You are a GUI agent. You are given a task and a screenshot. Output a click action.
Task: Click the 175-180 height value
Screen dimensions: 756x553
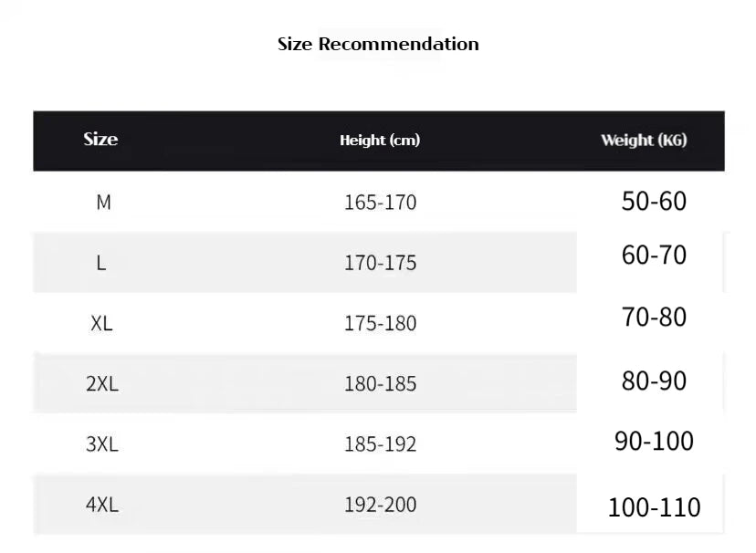point(380,323)
